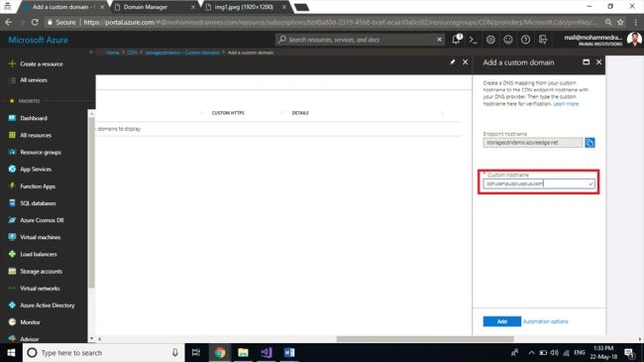The image size is (644, 362).
Task: Copy the endpoint hostname to clipboard
Action: (x=590, y=143)
